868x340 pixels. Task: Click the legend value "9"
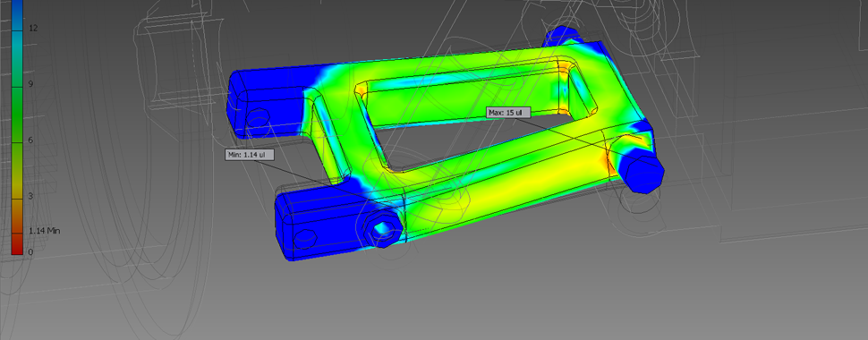31,84
